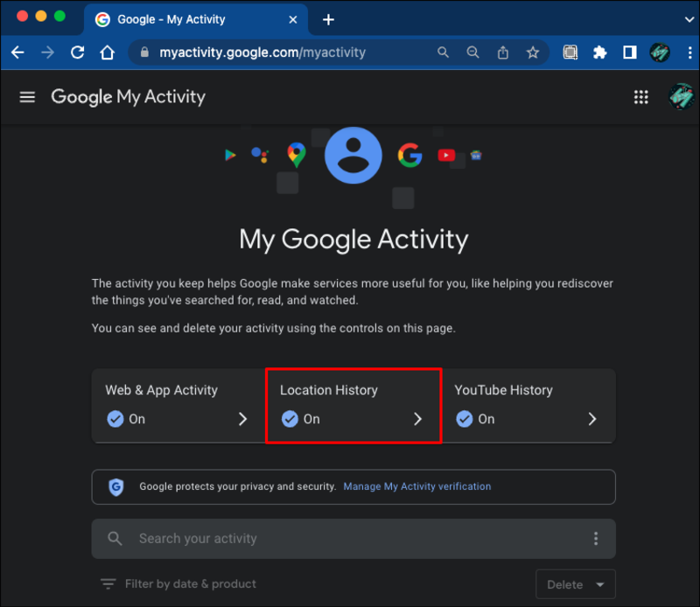
Task: Open the Google Account avatar on the page
Action: [x=681, y=96]
